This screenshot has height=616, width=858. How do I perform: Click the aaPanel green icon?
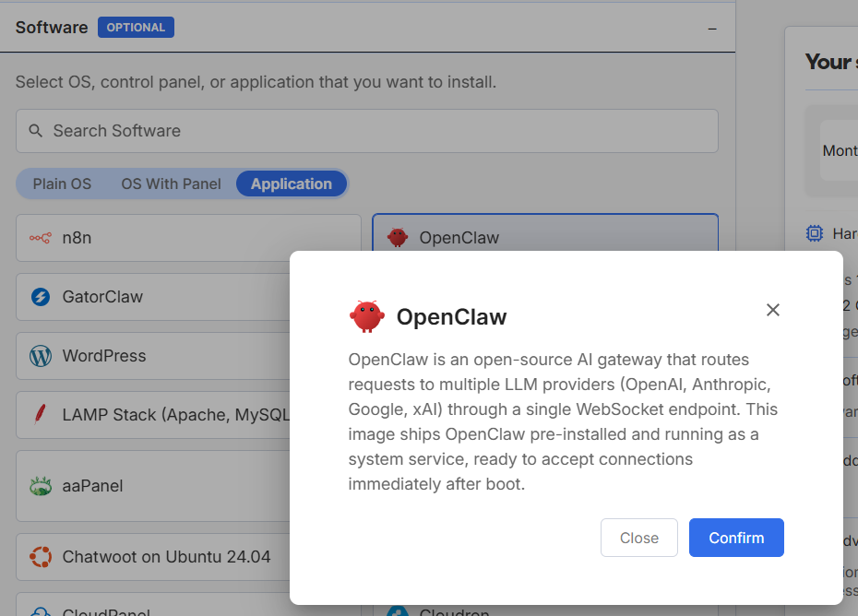41,486
